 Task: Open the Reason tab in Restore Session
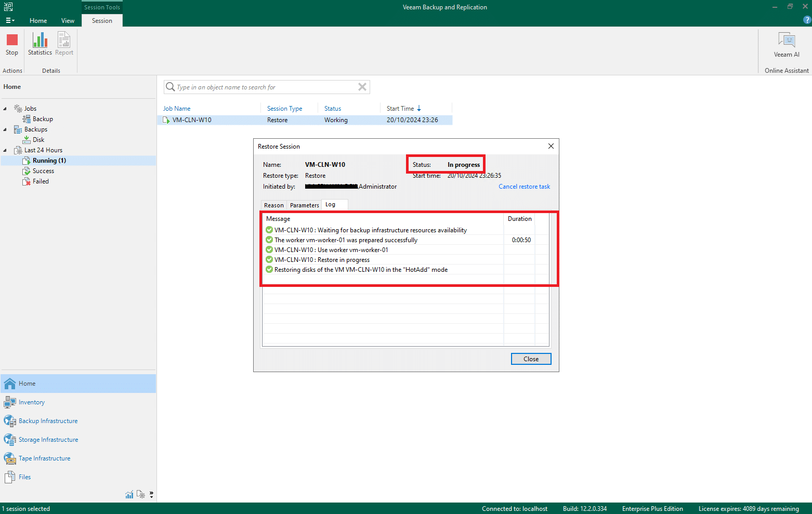[274, 205]
